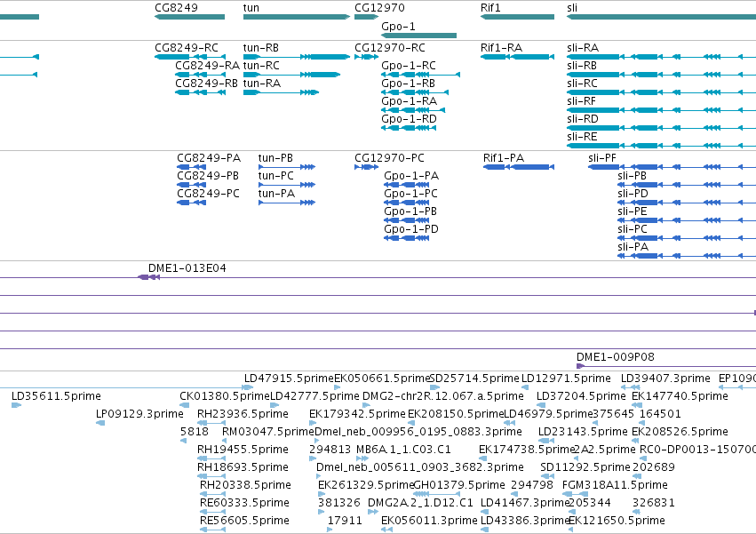Click the sli-PC protein label
Image resolution: width=756 pixels, height=534 pixels.
click(x=633, y=229)
